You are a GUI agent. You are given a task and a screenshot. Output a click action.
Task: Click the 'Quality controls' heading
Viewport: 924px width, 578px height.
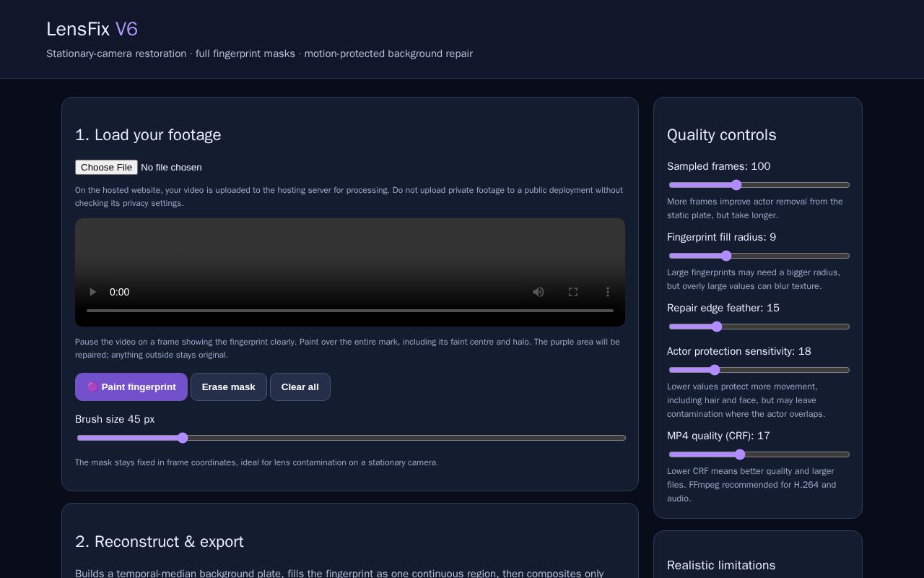coord(721,135)
